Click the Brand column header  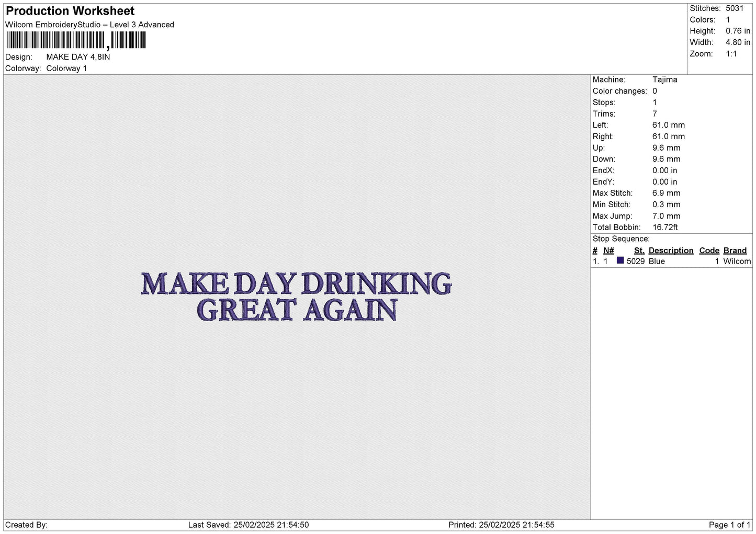tap(735, 251)
